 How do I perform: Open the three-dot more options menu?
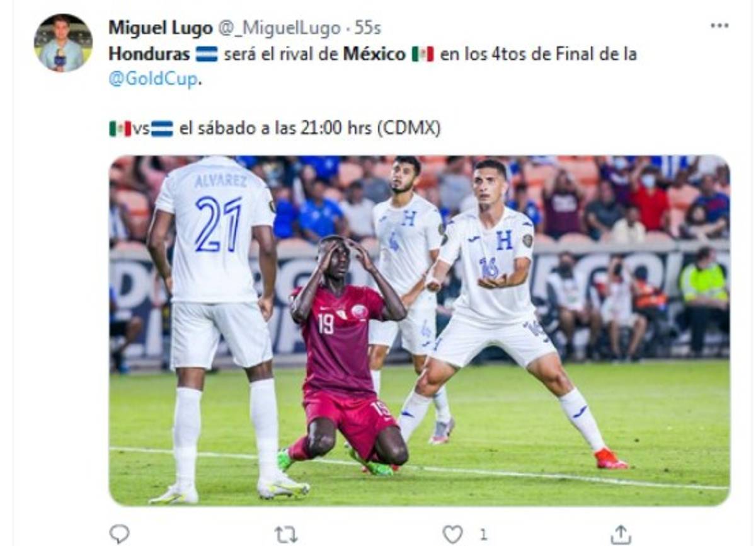pyautogui.click(x=719, y=26)
